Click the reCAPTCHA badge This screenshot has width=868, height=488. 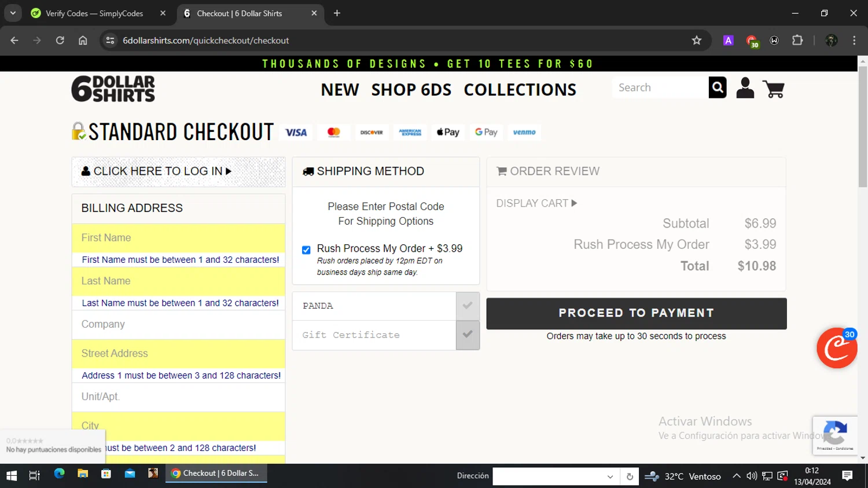pyautogui.click(x=834, y=435)
